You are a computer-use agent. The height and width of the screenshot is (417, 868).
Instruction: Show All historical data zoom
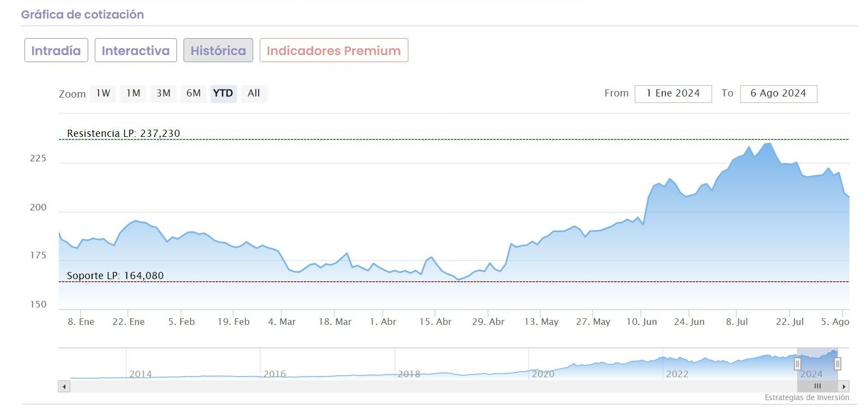(x=254, y=93)
